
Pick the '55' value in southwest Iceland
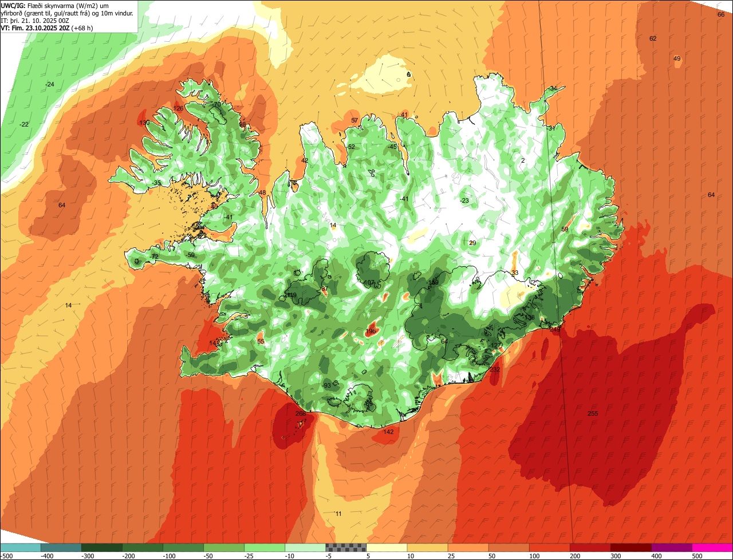click(x=261, y=341)
